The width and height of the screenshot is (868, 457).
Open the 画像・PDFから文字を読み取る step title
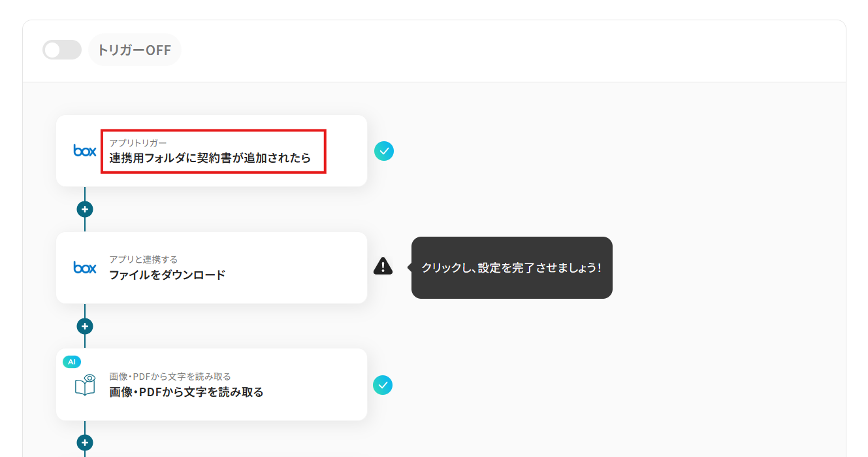click(186, 392)
